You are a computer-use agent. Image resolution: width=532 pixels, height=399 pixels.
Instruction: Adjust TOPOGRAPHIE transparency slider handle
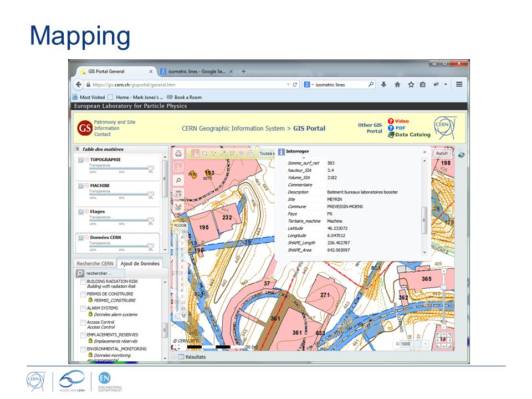click(150, 168)
